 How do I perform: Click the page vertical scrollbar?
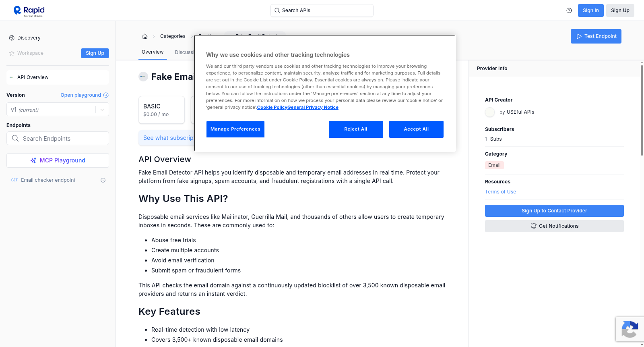tap(642, 110)
